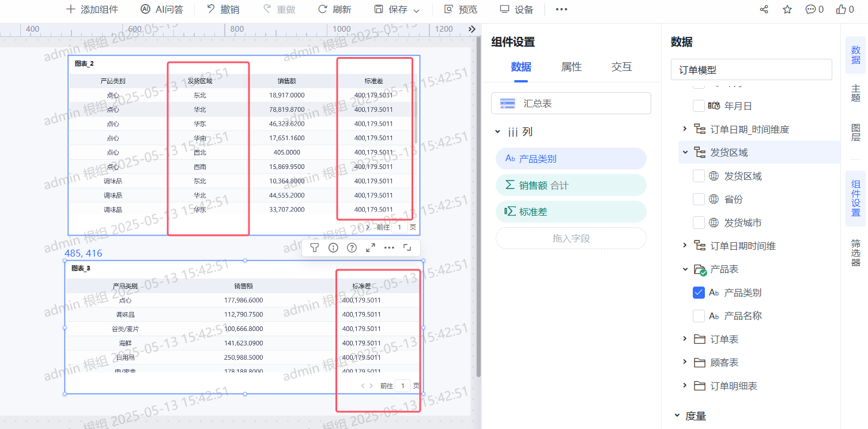Click the canvas vertical scrollbar
This screenshot has width=868, height=429.
pyautogui.click(x=478, y=208)
